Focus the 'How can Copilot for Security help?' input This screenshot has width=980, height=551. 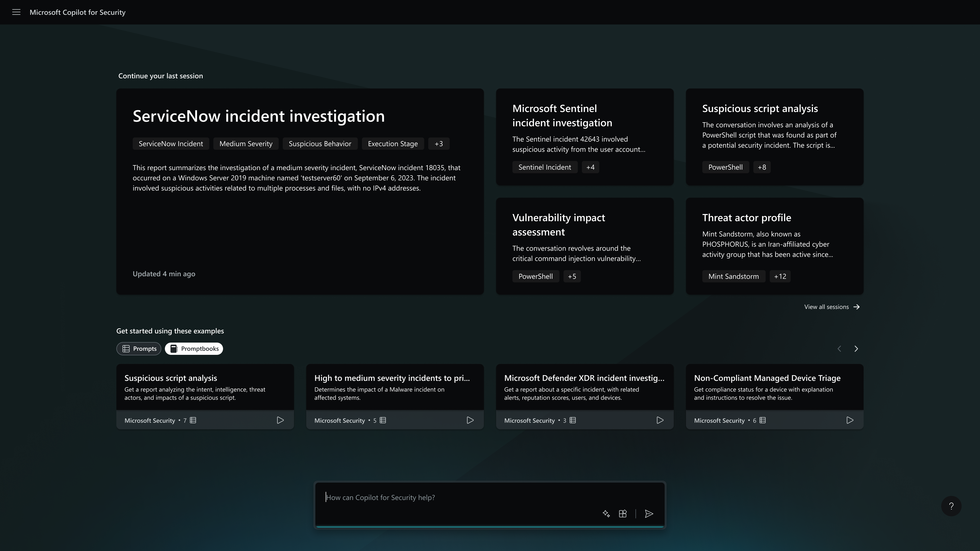[457, 497]
